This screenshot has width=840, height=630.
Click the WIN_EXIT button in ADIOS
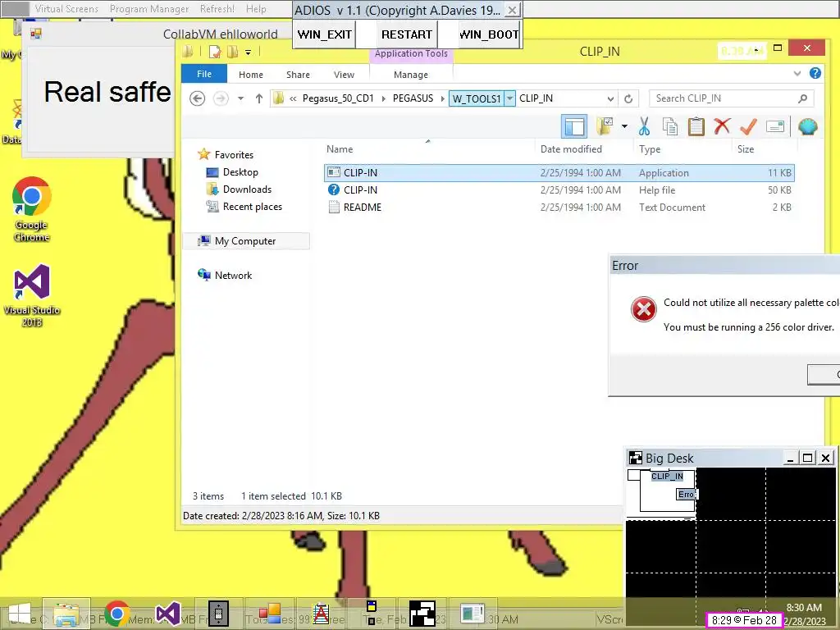pyautogui.click(x=325, y=34)
